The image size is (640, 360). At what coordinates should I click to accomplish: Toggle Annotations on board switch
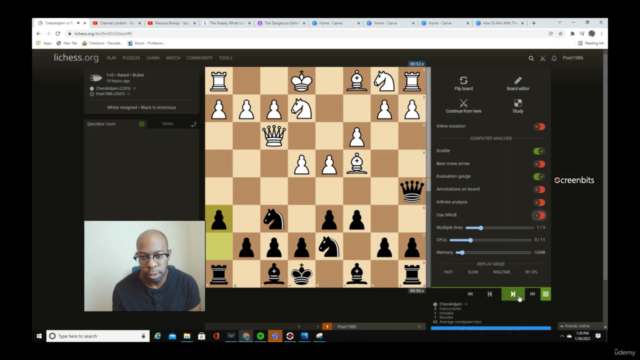click(539, 189)
